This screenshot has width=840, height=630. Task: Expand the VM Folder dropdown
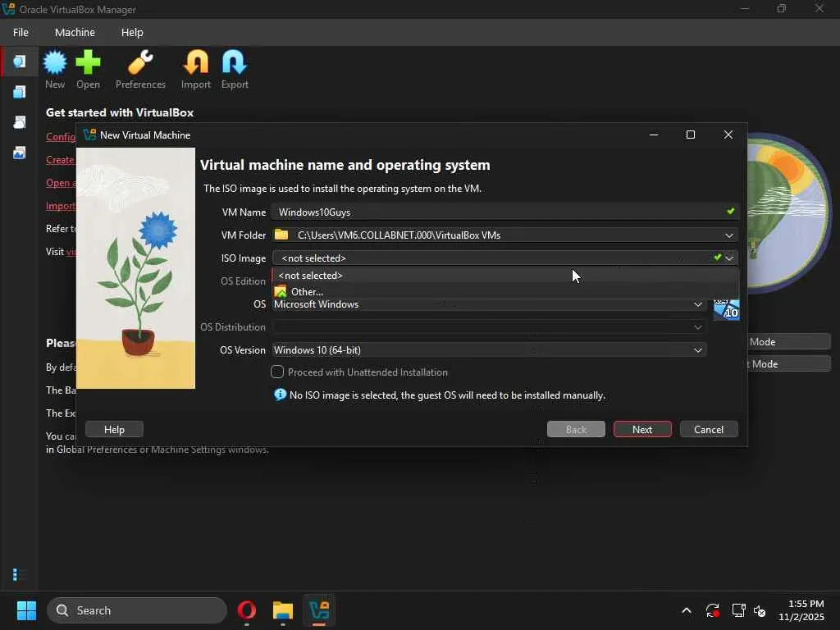(729, 235)
